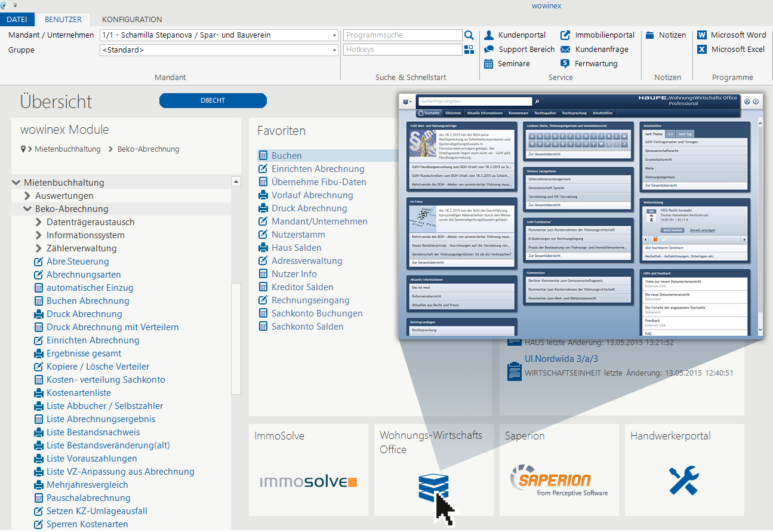Click the Programmsuche magnifier search icon
This screenshot has height=532, width=773.
click(x=469, y=35)
